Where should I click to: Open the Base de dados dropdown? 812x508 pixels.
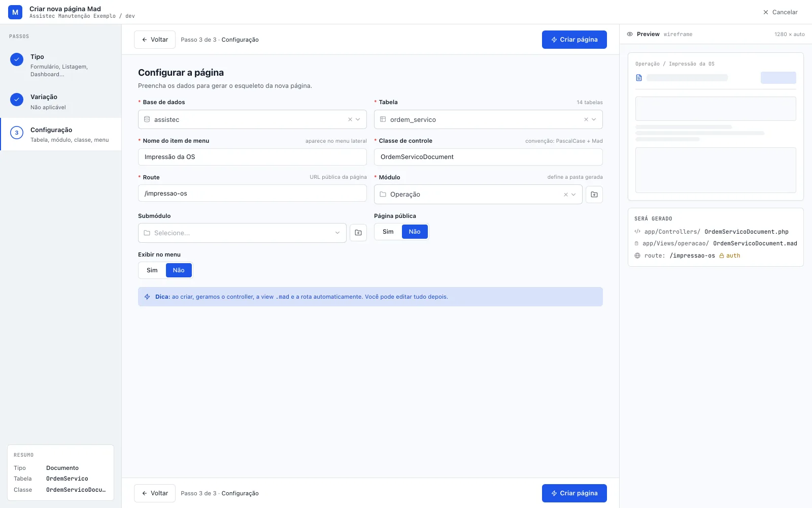point(252,119)
